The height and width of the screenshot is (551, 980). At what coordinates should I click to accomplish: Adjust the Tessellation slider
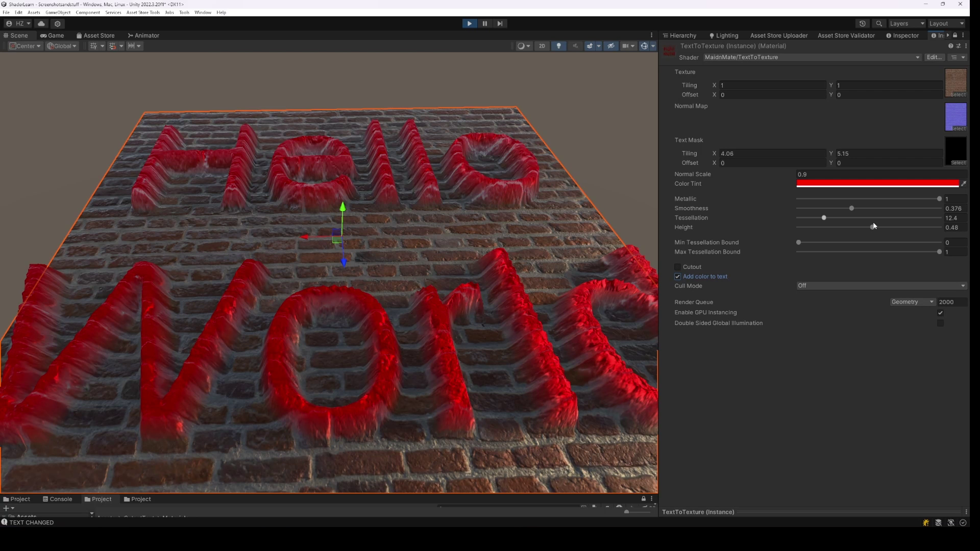(x=869, y=218)
